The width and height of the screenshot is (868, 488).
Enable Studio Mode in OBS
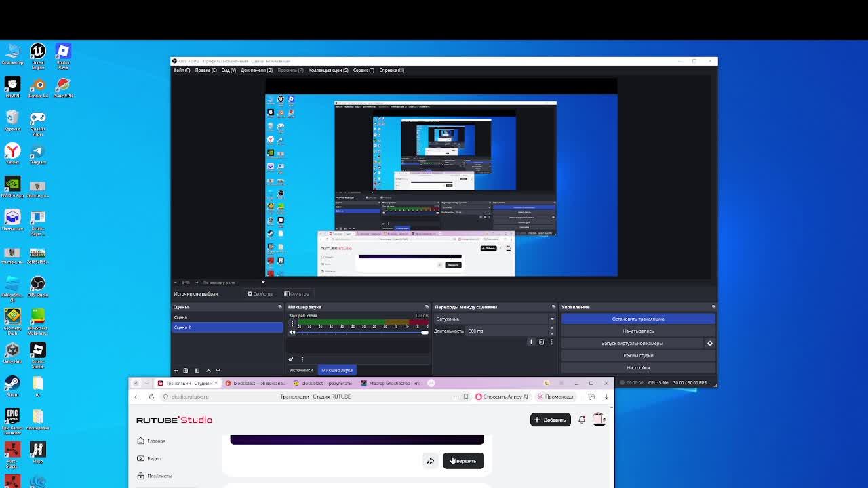(x=638, y=355)
